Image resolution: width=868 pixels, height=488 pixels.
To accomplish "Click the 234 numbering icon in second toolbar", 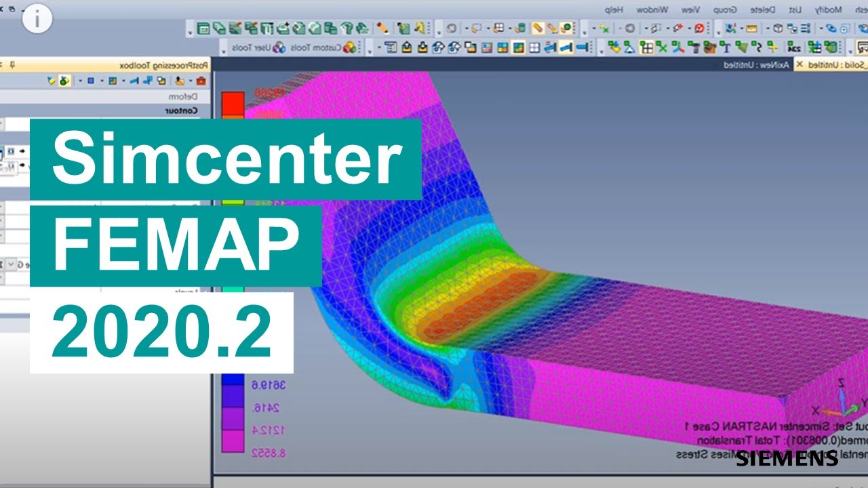I will [793, 48].
